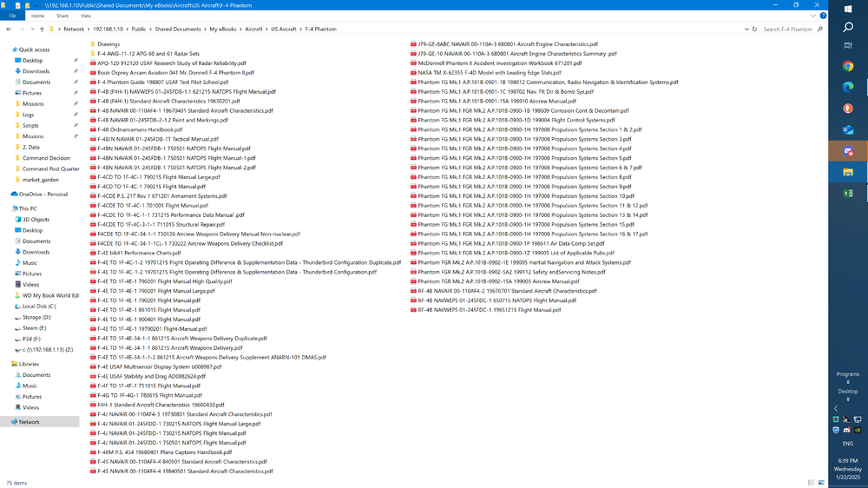
Task: Switch to Details view icon in status bar
Action: coord(811,483)
